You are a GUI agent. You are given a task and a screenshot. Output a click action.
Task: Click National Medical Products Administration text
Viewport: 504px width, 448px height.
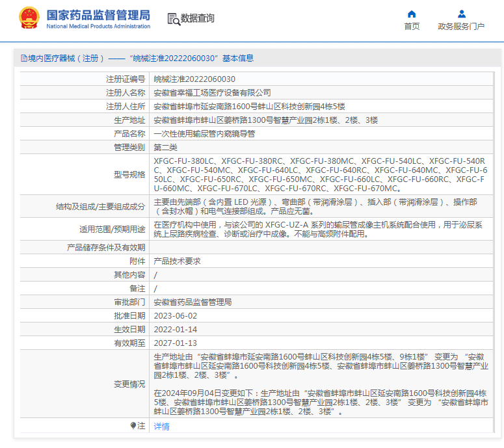pyautogui.click(x=98, y=27)
